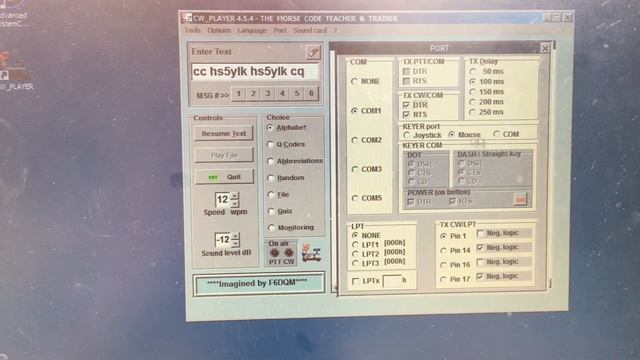Screen dimensions: 640x360
Task: Select the Abbreviations choice
Action: (x=295, y=161)
